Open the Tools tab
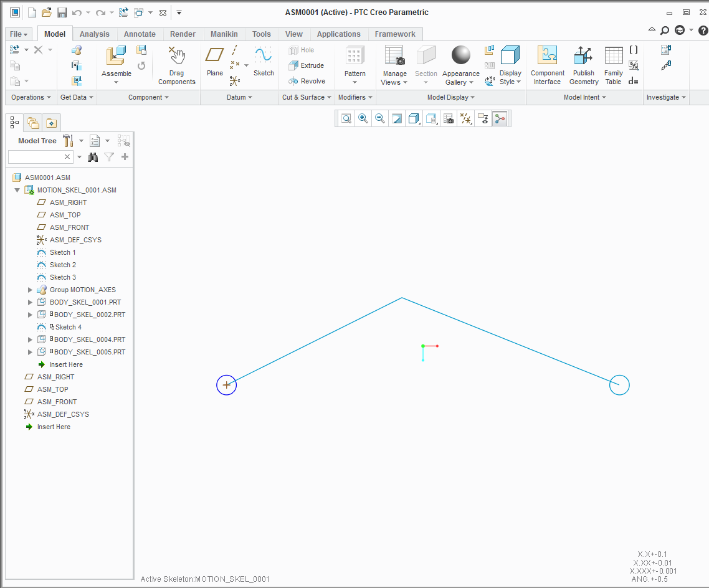The height and width of the screenshot is (588, 709). pyautogui.click(x=261, y=34)
